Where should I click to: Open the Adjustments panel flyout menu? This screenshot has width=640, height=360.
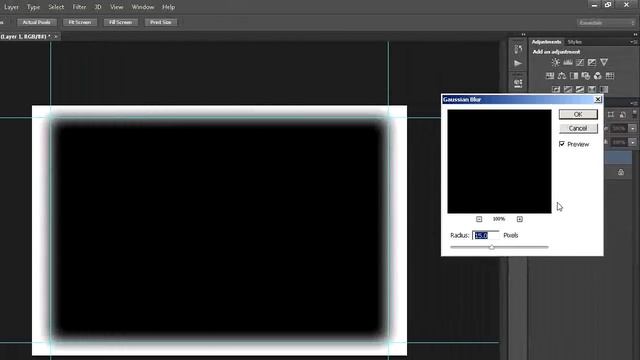(633, 42)
